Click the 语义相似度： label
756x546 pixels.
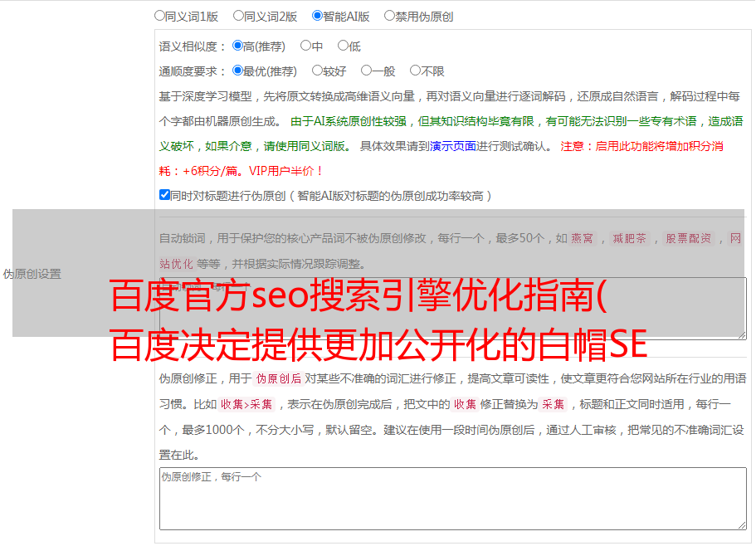(x=193, y=46)
